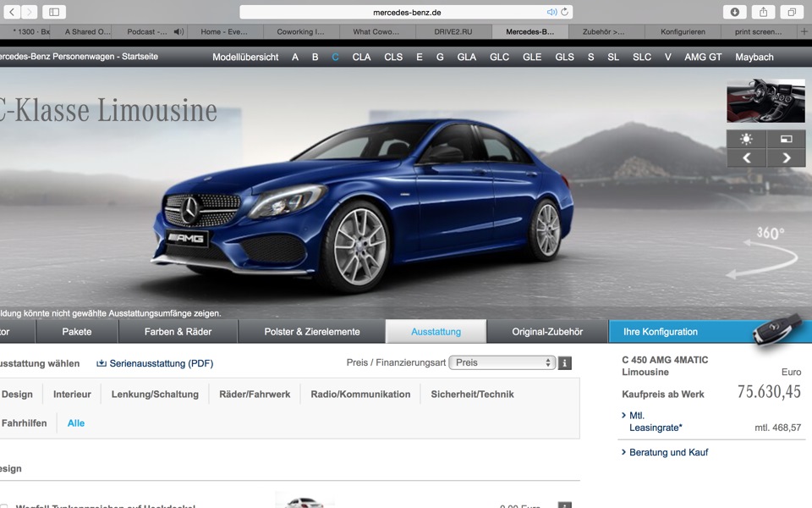Switch to the Coworking browser tab
812x508 pixels.
pos(300,31)
